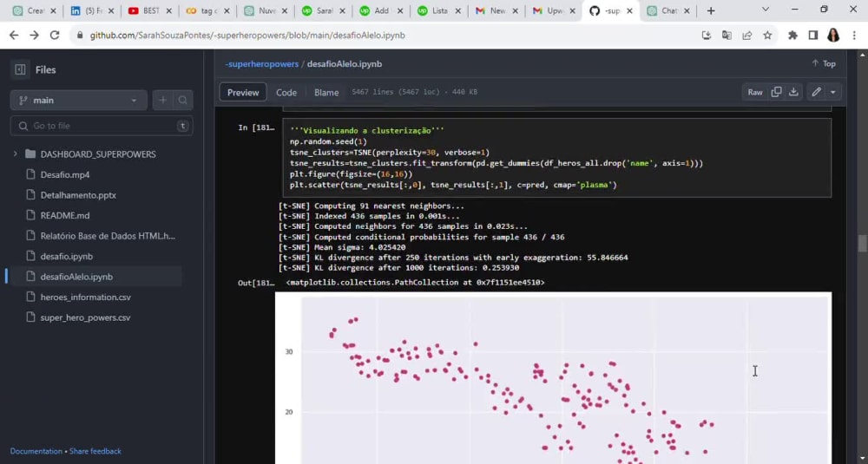Copy raw file contents icon

[x=776, y=92]
